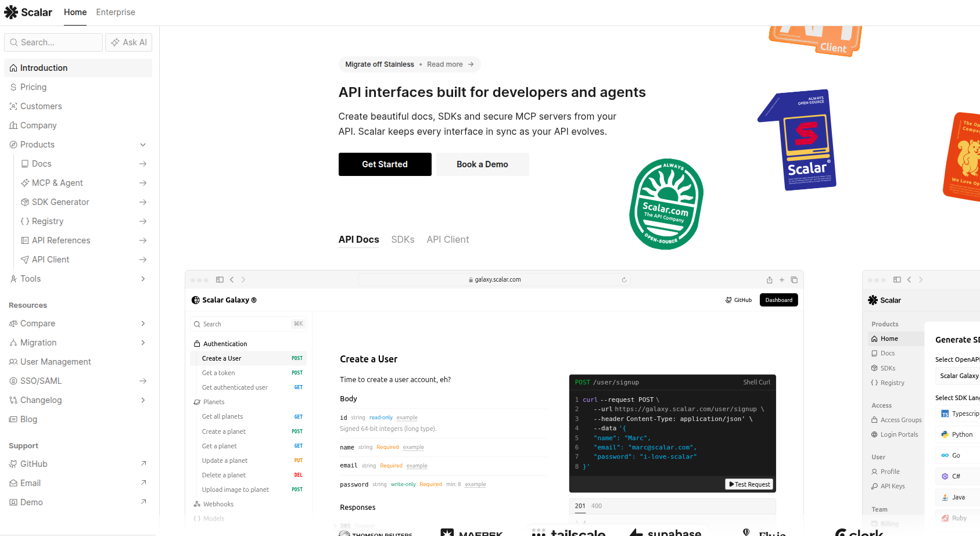The image size is (980, 536).
Task: Click the Blog sidebar icon
Action: click(13, 419)
